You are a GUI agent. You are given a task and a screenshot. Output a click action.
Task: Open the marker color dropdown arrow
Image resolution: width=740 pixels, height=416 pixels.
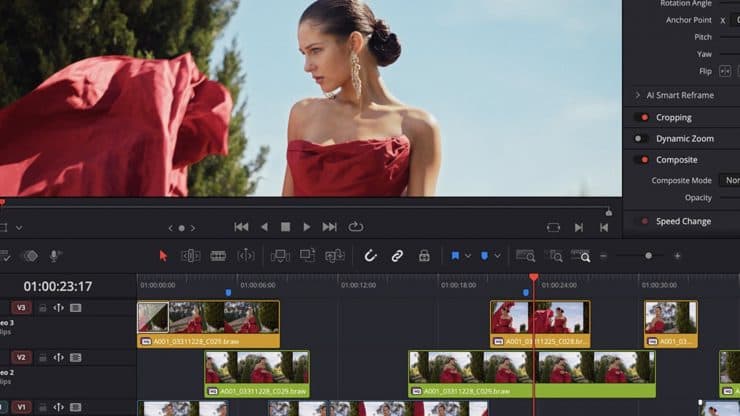click(x=497, y=256)
